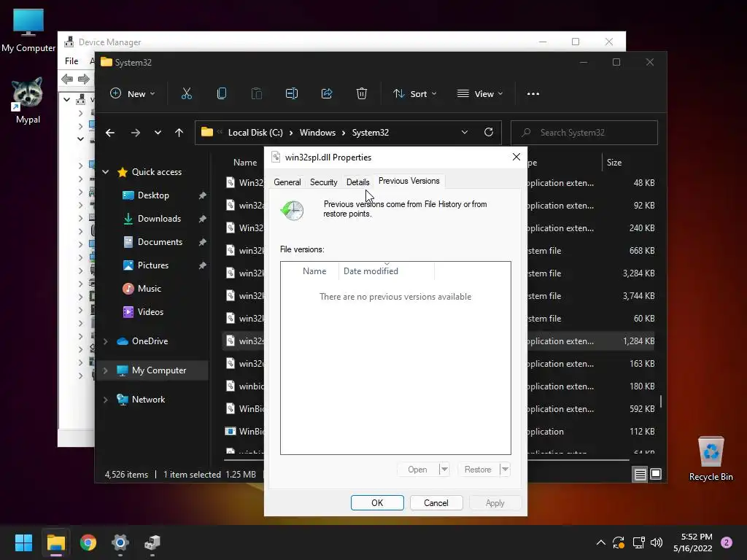Open the Open button dropdown arrow

(444, 470)
